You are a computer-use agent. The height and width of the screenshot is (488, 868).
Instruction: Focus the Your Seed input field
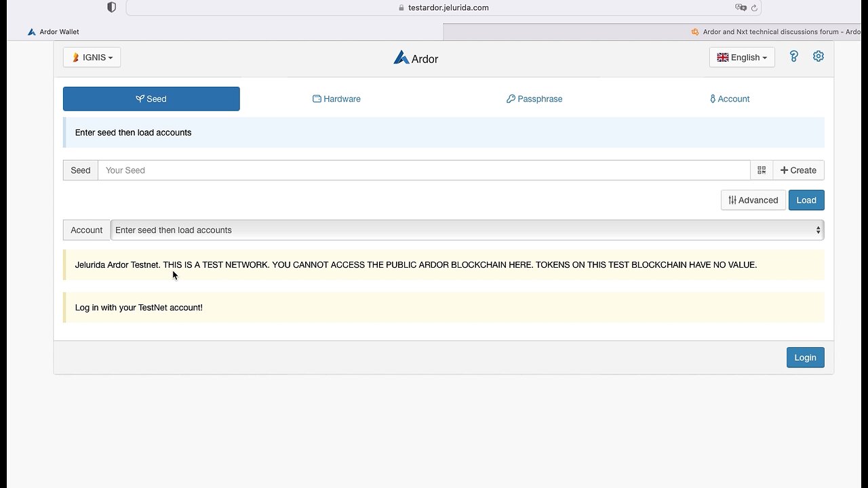point(424,170)
